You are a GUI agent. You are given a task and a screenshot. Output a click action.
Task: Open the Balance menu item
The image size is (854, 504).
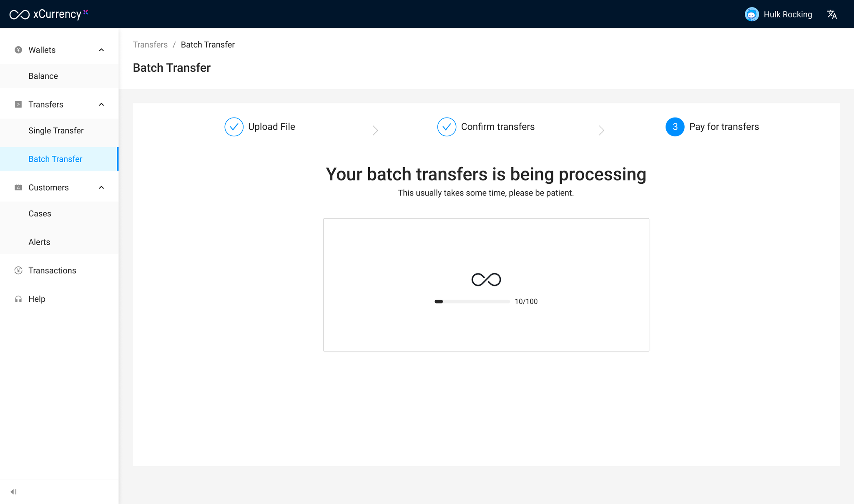(43, 76)
